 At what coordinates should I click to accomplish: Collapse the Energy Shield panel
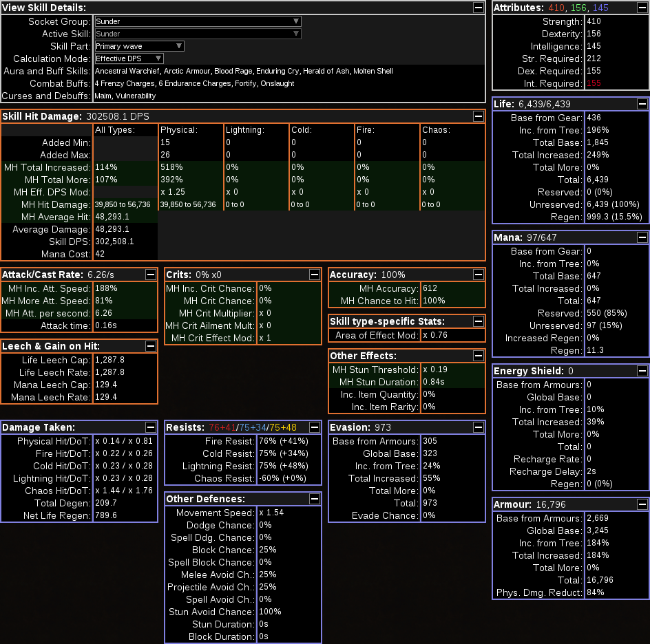coord(642,371)
